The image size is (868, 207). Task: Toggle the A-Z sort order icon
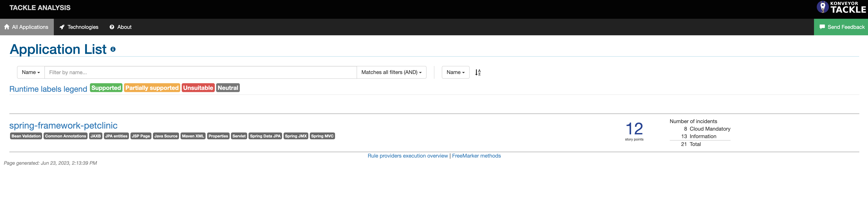(x=477, y=72)
